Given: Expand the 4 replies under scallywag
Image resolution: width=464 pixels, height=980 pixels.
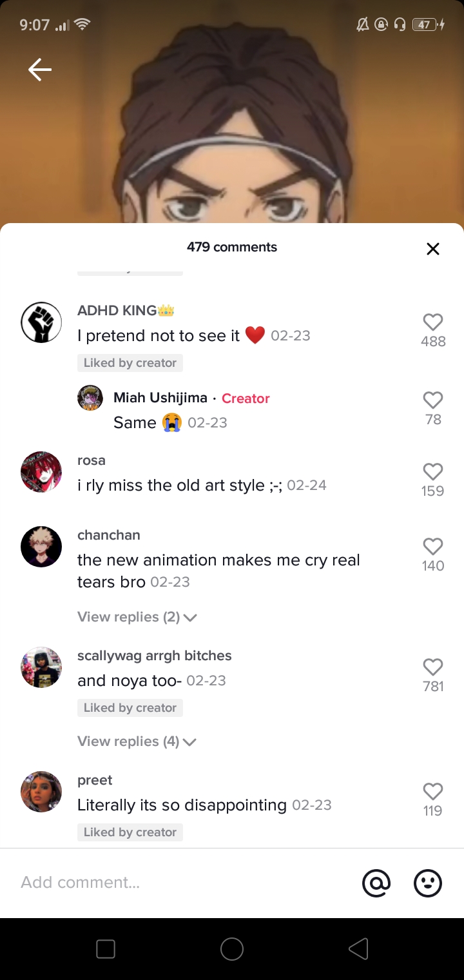Looking at the screenshot, I should pos(137,741).
